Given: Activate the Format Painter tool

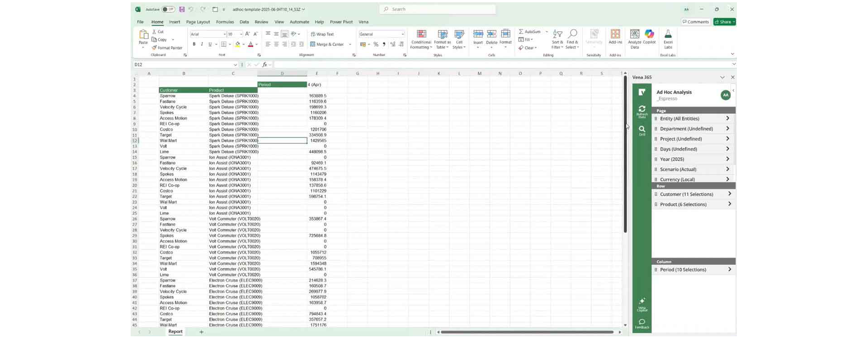Looking at the screenshot, I should [167, 47].
